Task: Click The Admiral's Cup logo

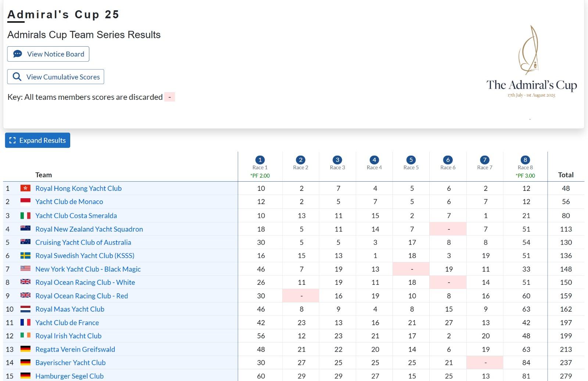Action: (531, 61)
